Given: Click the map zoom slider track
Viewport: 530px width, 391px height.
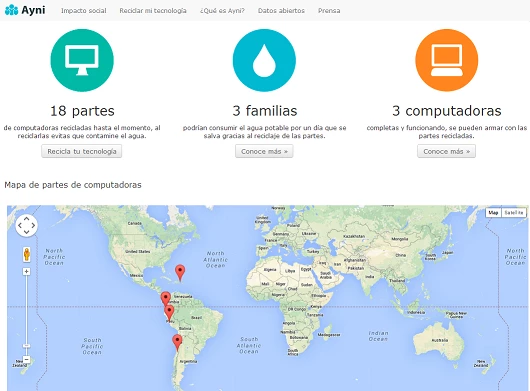Looking at the screenshot, I should pyautogui.click(x=26, y=315).
